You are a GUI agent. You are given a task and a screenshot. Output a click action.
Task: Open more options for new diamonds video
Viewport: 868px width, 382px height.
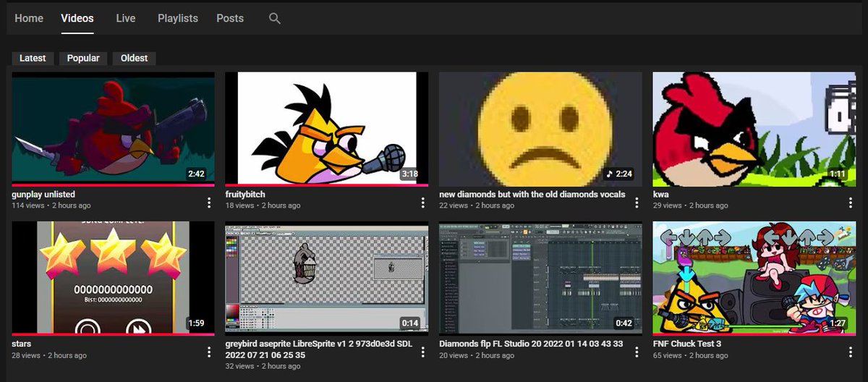click(x=637, y=202)
